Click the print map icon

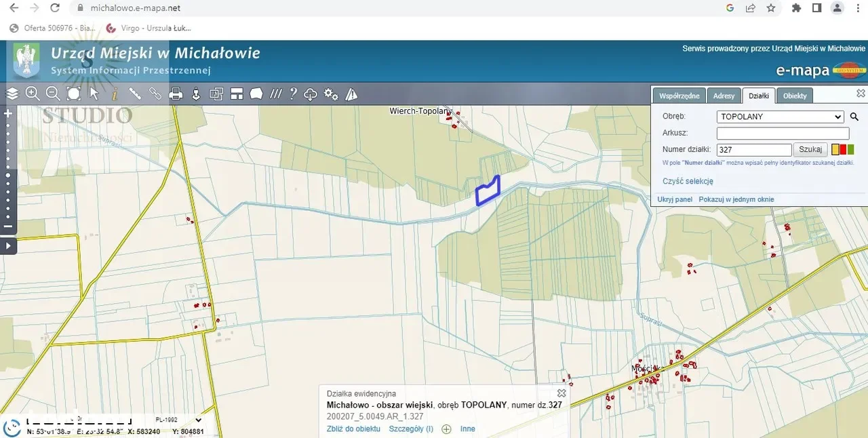coord(176,94)
